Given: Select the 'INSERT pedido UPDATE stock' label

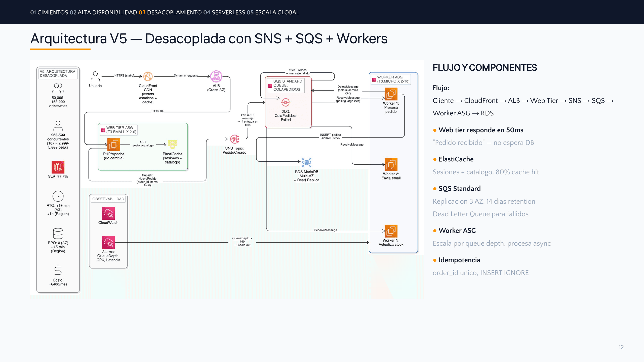Looking at the screenshot, I should tap(330, 136).
